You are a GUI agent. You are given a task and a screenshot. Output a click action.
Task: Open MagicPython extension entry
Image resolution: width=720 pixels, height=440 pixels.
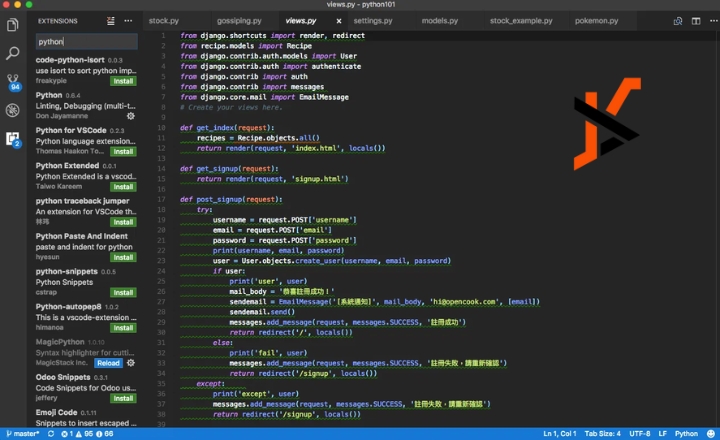(86, 352)
